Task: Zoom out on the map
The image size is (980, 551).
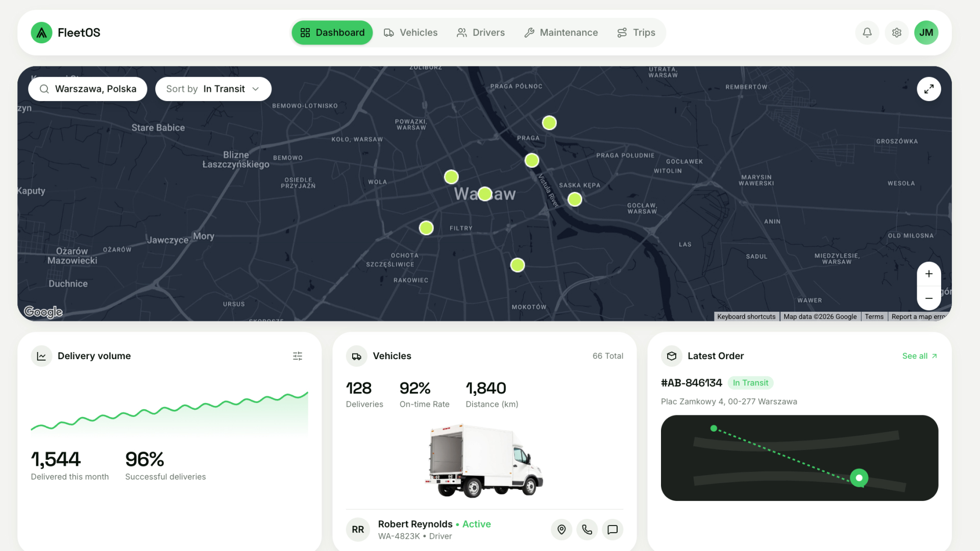Action: pos(929,298)
